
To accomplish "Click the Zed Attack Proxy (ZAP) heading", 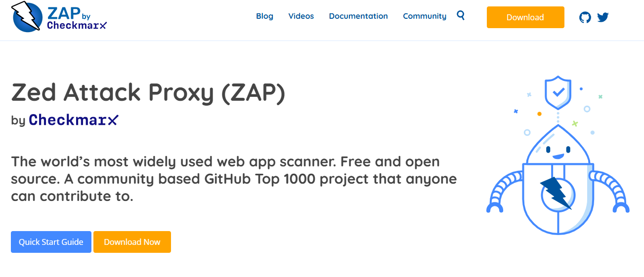I will click(x=148, y=93).
